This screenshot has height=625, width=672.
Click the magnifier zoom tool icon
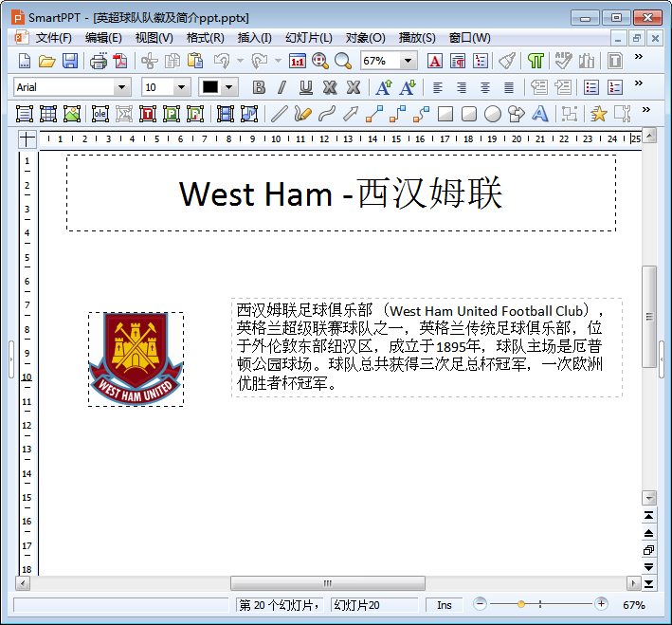point(343,61)
